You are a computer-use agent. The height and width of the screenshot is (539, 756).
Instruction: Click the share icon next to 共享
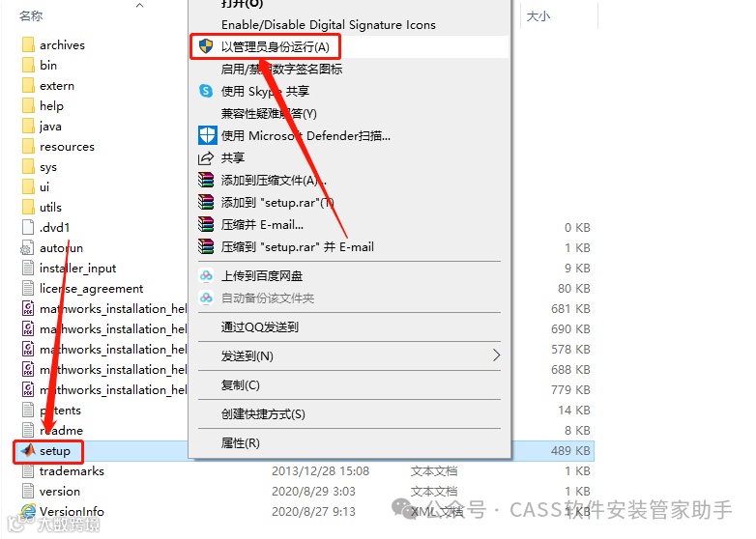(x=206, y=157)
